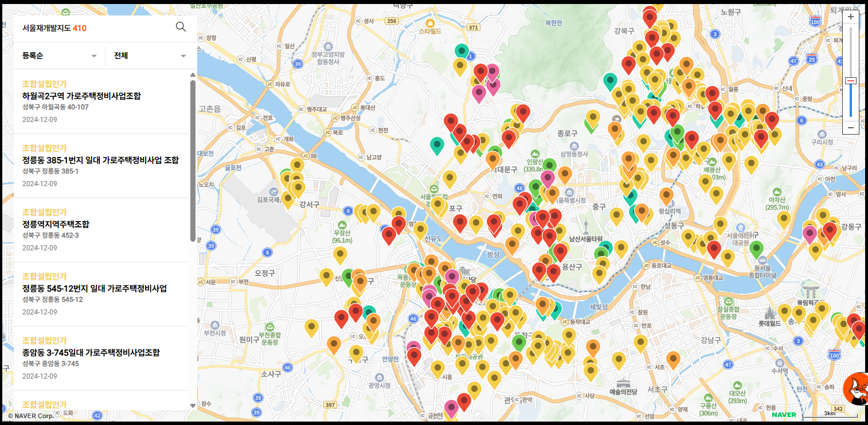The image size is (868, 425).
Task: Select green marker beside 동작구 label
Action: pyautogui.click(x=519, y=343)
